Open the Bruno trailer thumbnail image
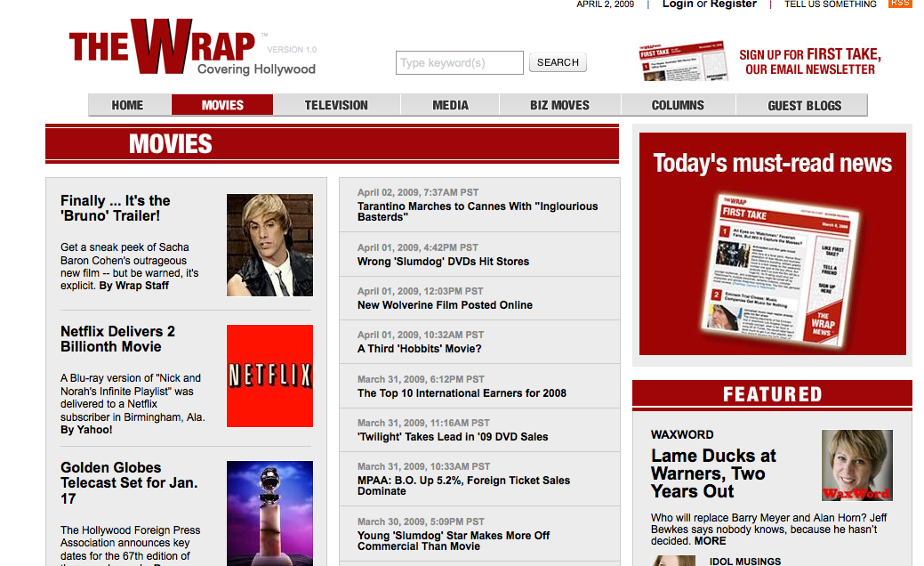The width and height of the screenshot is (924, 566). (269, 245)
